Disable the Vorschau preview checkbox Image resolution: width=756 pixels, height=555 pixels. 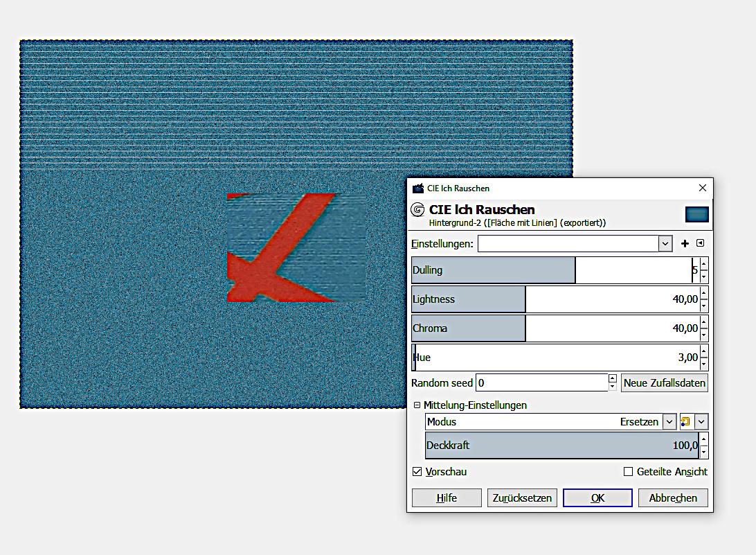click(x=417, y=472)
